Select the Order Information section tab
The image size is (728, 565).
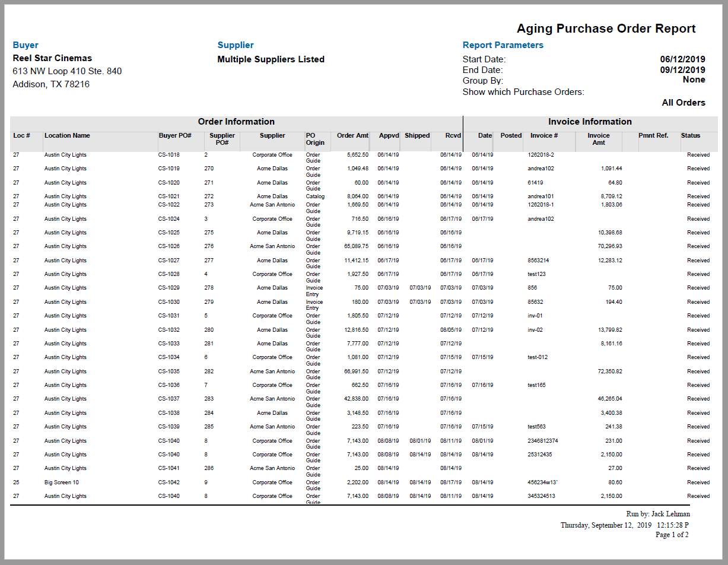click(x=236, y=122)
